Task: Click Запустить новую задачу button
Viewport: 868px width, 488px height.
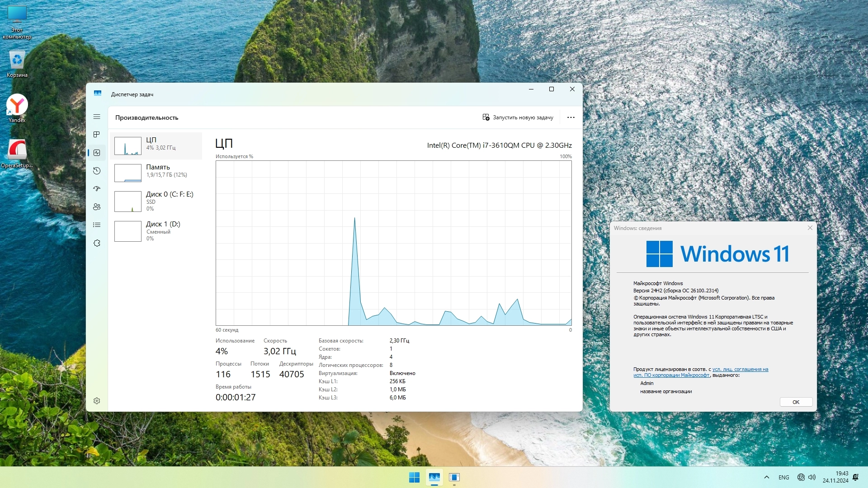Action: point(518,117)
